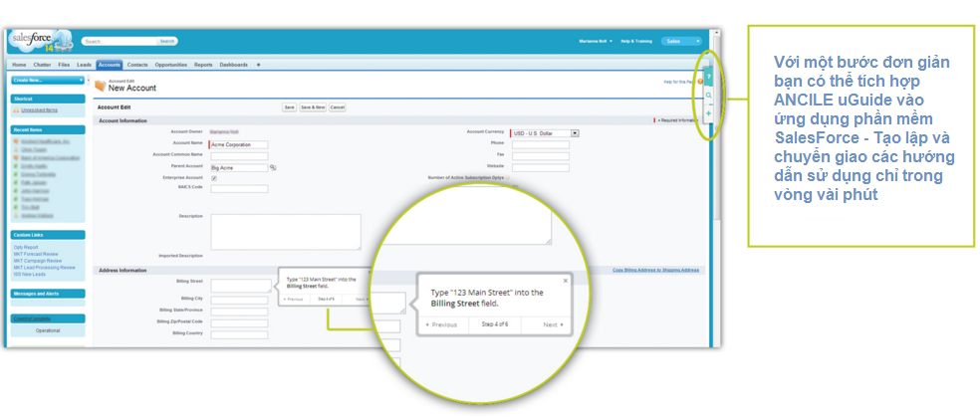This screenshot has width=980, height=419.
Task: Click the uGuide plus icon in side panel
Action: click(709, 113)
